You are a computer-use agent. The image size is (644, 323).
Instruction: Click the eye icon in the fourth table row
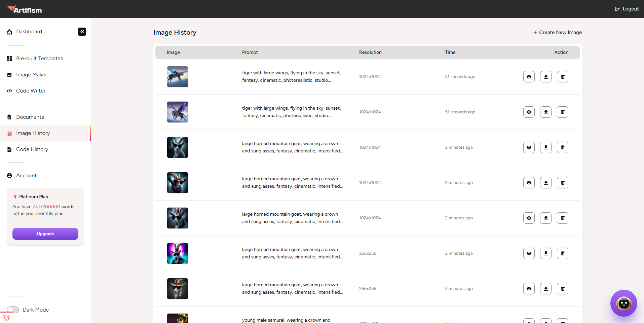click(529, 183)
